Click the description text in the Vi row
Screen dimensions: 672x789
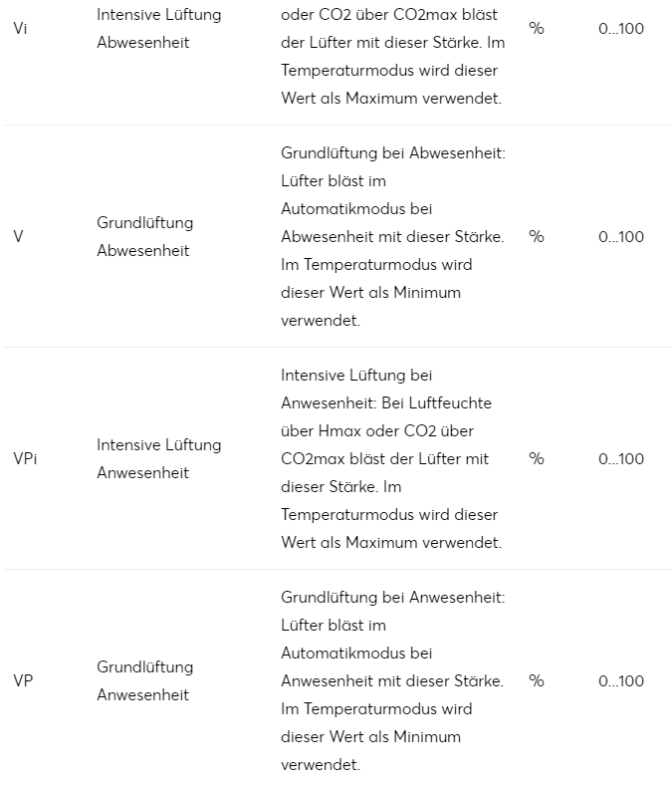tap(392, 57)
